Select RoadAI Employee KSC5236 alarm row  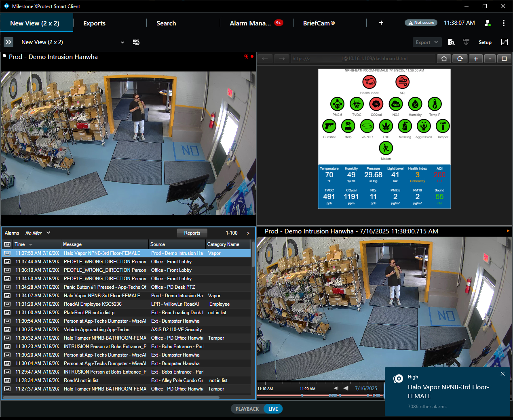[126, 304]
